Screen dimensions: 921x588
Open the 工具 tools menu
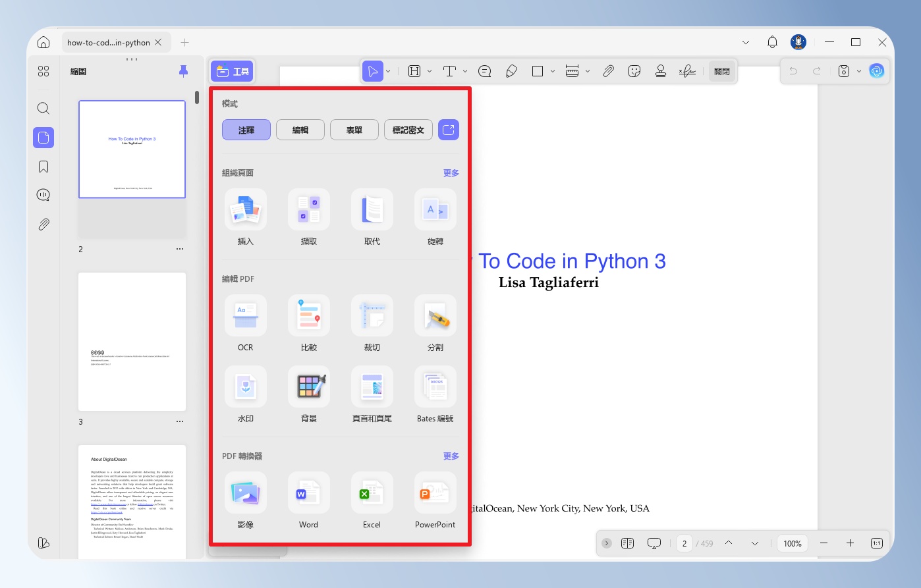[x=233, y=71]
